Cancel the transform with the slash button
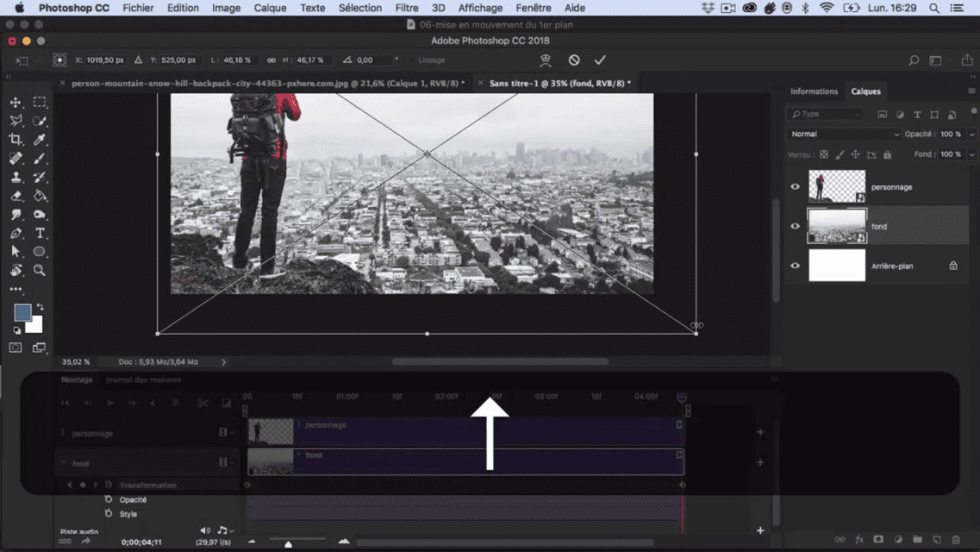The width and height of the screenshot is (980, 552). (x=573, y=60)
